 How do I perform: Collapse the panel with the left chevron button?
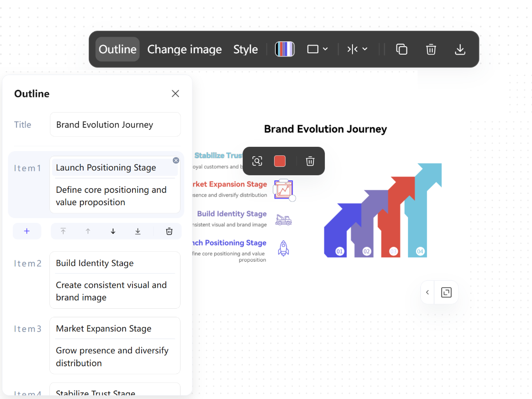tap(427, 292)
